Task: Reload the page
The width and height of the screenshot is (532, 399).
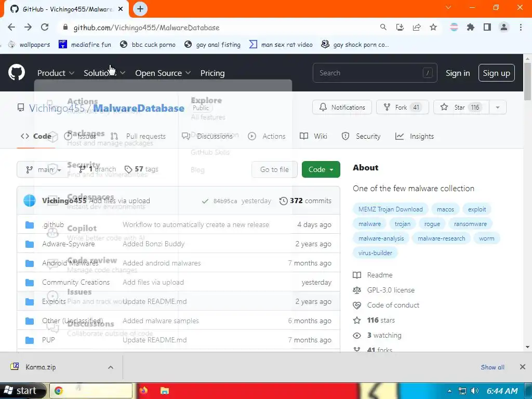Action: point(45,27)
